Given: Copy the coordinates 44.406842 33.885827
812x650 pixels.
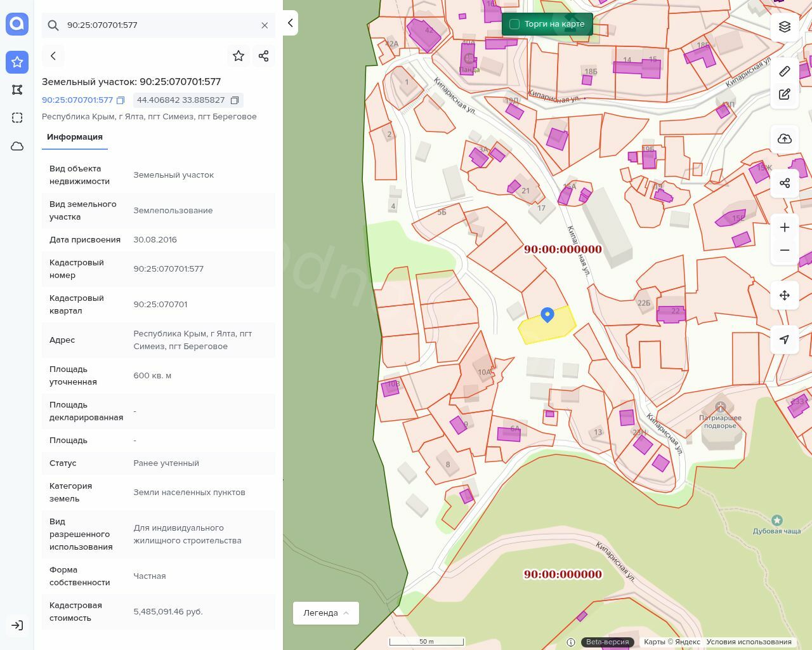Looking at the screenshot, I should 235,100.
